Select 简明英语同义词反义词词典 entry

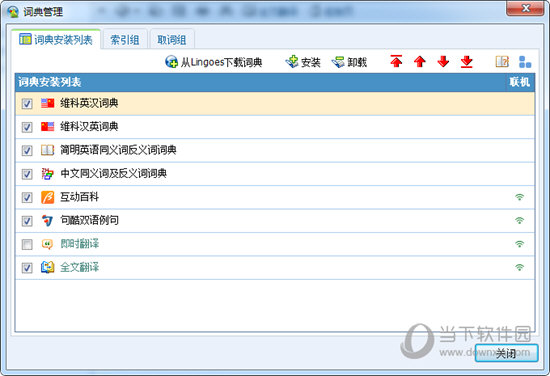point(275,150)
